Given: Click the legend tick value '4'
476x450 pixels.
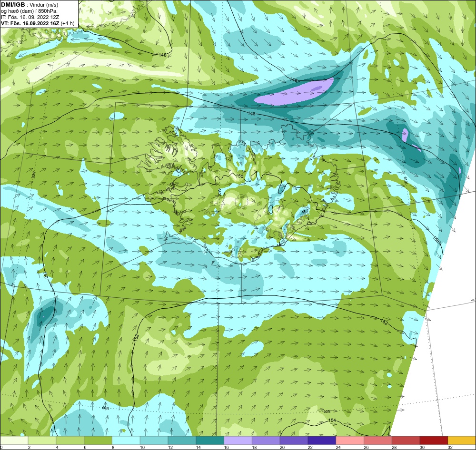Looking at the screenshot, I should pyautogui.click(x=57, y=447).
